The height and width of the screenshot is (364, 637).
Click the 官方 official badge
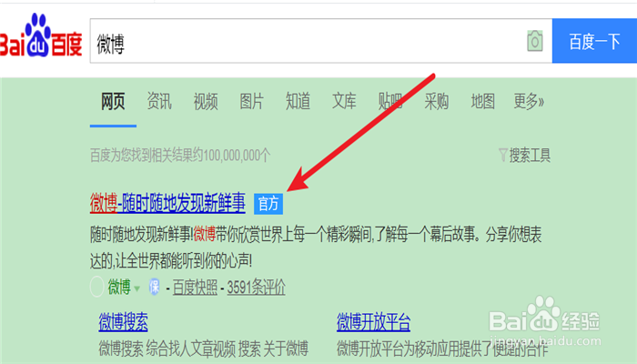[268, 204]
